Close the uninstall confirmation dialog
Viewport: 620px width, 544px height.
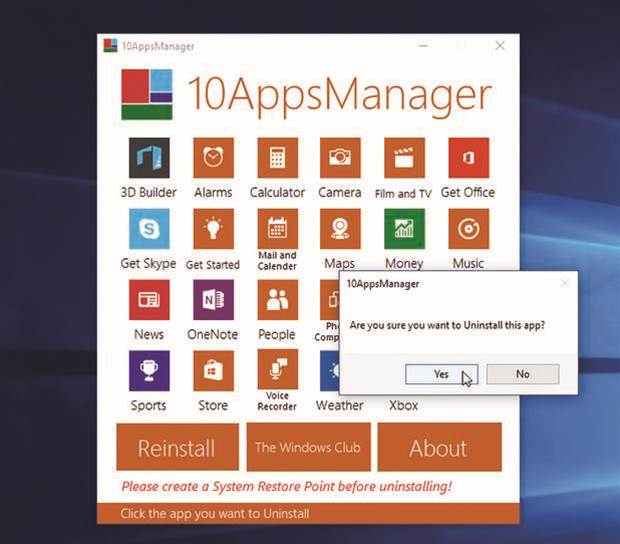(x=565, y=283)
